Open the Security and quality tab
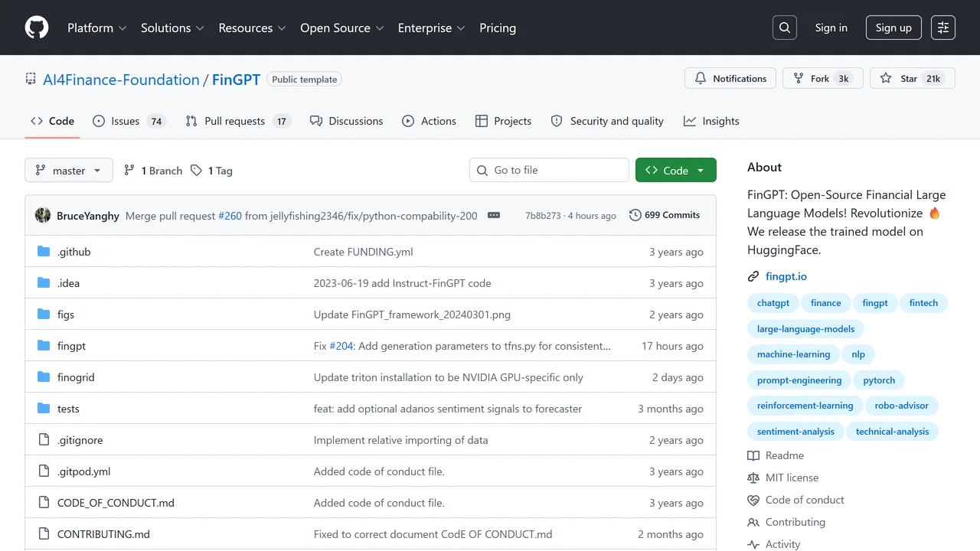This screenshot has height=551, width=980. click(607, 121)
